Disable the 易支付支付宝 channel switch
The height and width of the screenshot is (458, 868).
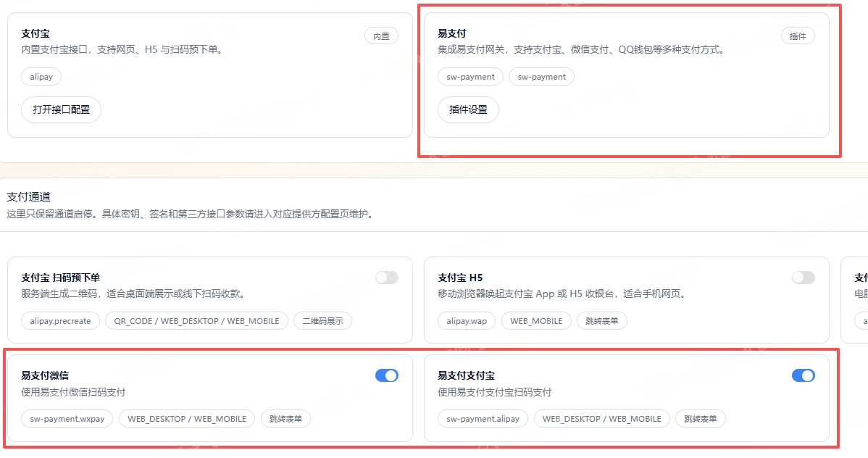(x=803, y=375)
